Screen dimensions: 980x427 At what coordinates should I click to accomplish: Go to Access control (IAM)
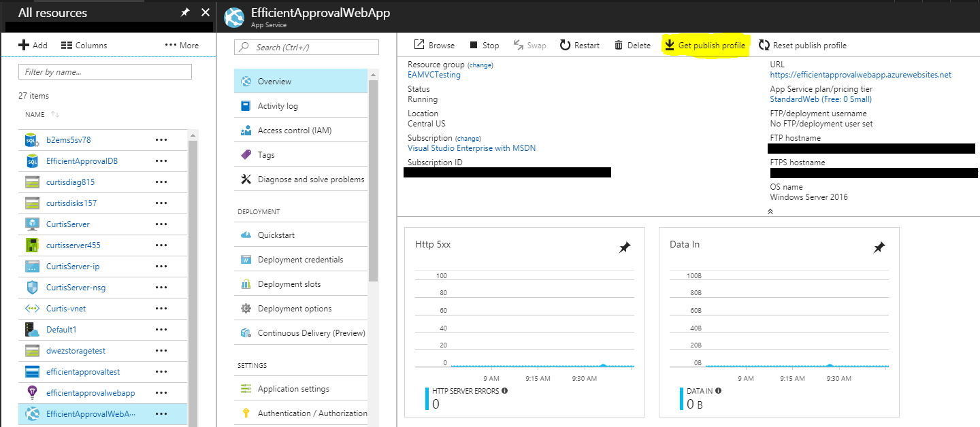click(300, 131)
